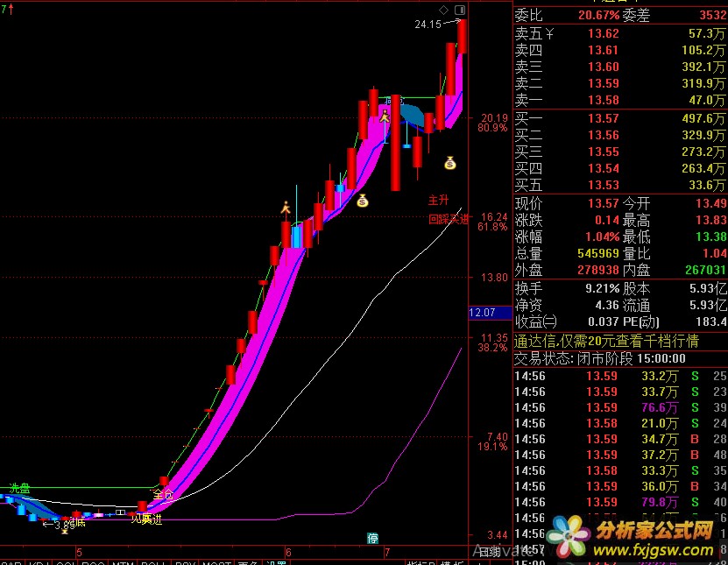Select the 卖三 13.60 ask price
Viewport: 728px width, 565px height.
(x=603, y=67)
